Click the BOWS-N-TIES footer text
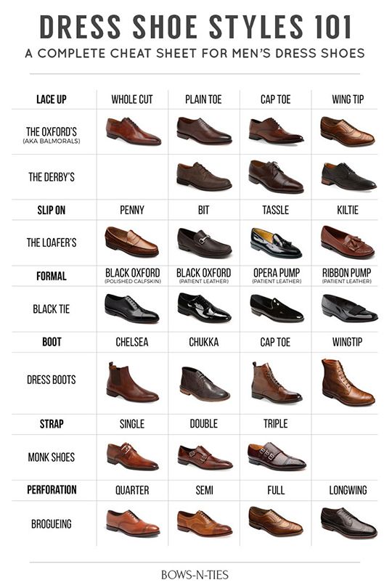This screenshot has height=588, width=392. click(x=195, y=575)
